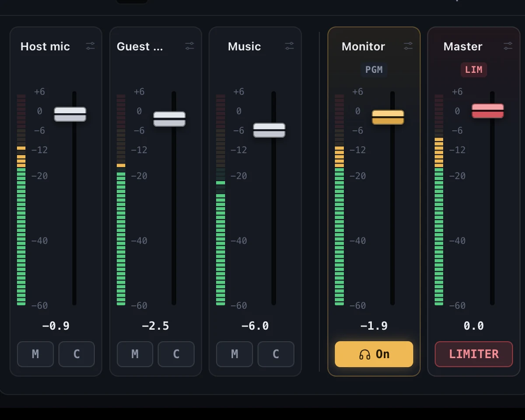This screenshot has width=525, height=420.
Task: Click the Music channel level meter
Action: [x=221, y=199]
